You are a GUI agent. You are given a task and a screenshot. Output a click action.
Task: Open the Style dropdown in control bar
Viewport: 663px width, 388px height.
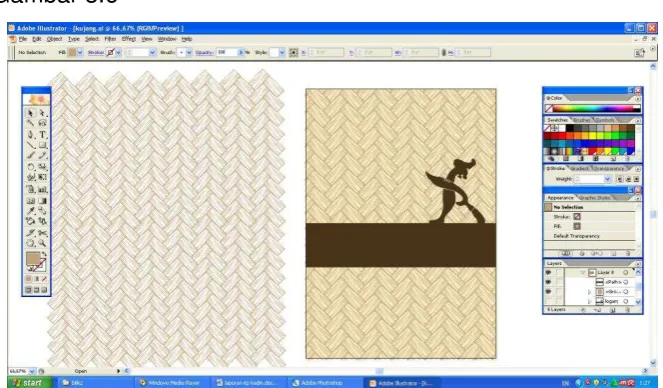click(x=282, y=52)
